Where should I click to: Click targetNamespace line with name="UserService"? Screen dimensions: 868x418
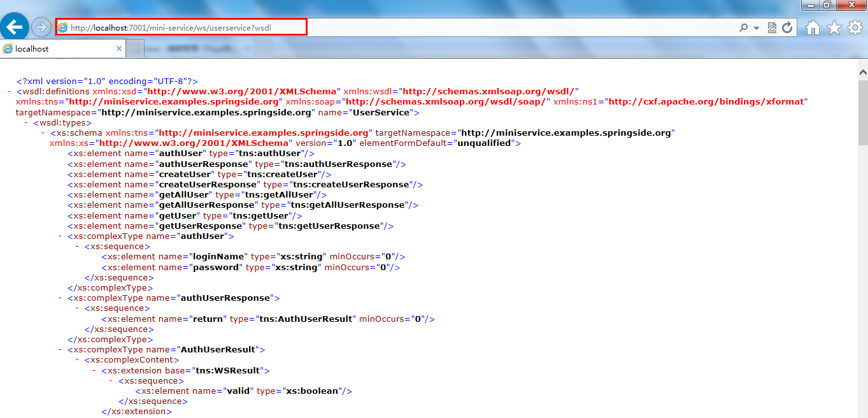(x=217, y=112)
